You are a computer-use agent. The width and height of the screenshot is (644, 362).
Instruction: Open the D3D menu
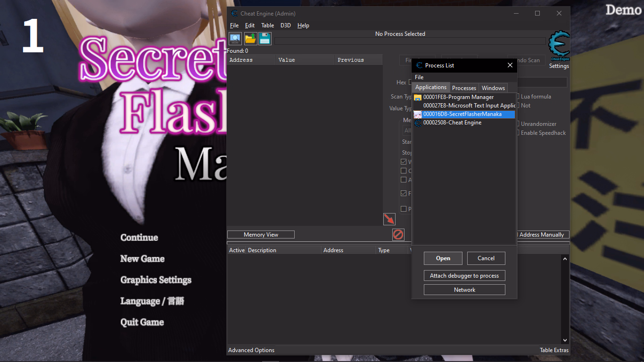[286, 25]
